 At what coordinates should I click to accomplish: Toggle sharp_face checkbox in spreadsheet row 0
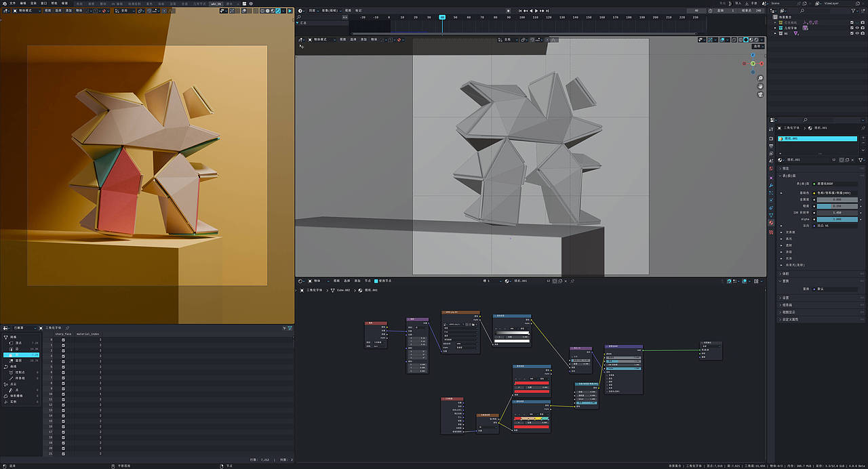pyautogui.click(x=63, y=340)
